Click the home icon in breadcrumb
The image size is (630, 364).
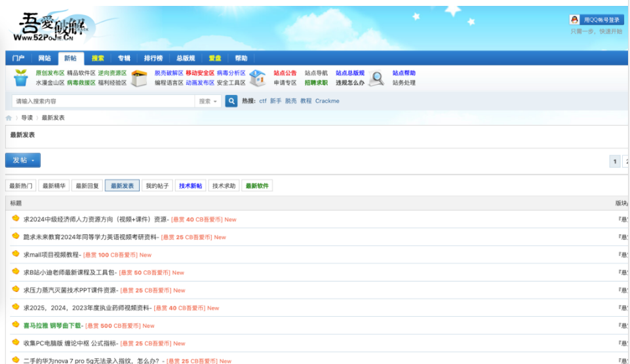tap(9, 118)
